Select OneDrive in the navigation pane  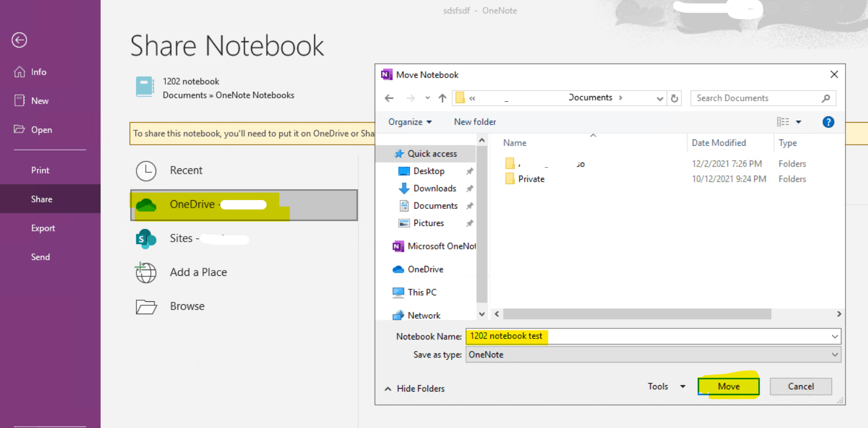click(x=418, y=270)
